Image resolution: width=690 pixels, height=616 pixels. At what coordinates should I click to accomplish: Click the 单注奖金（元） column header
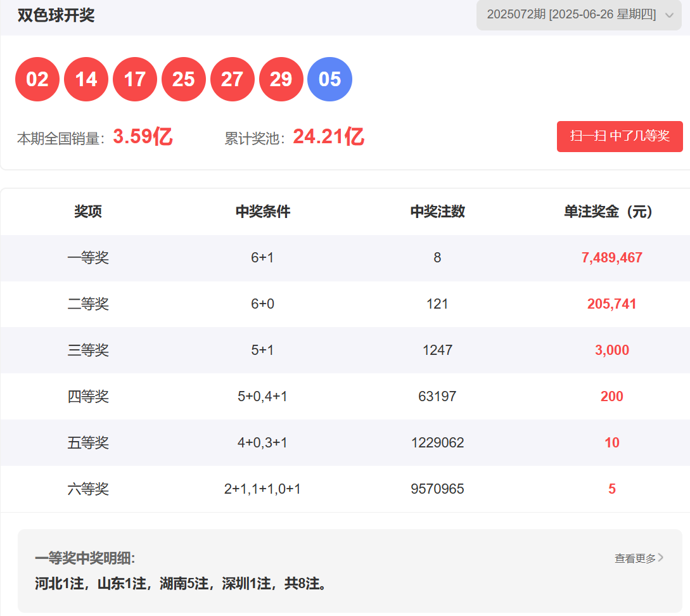(608, 212)
